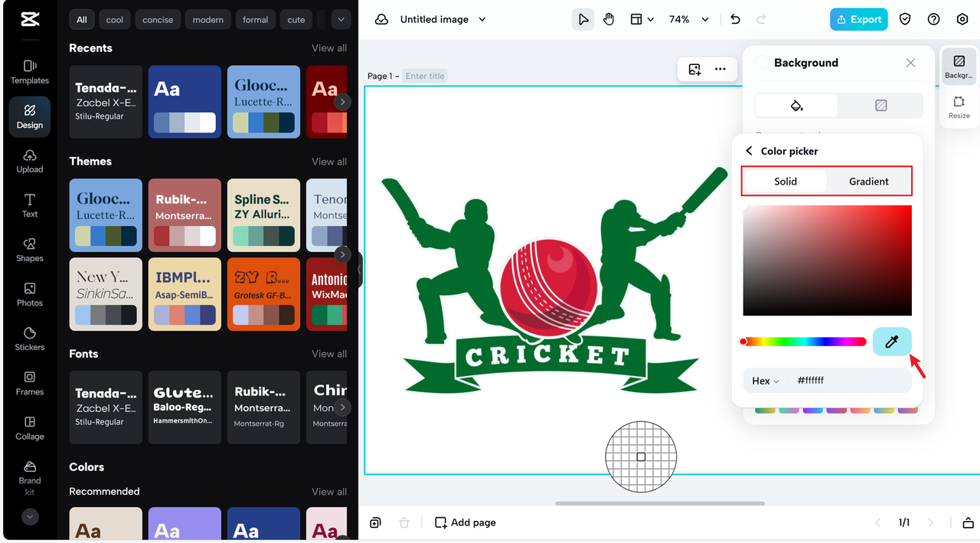Filter designs by the modern tag
The width and height of the screenshot is (980, 543).
pyautogui.click(x=208, y=19)
